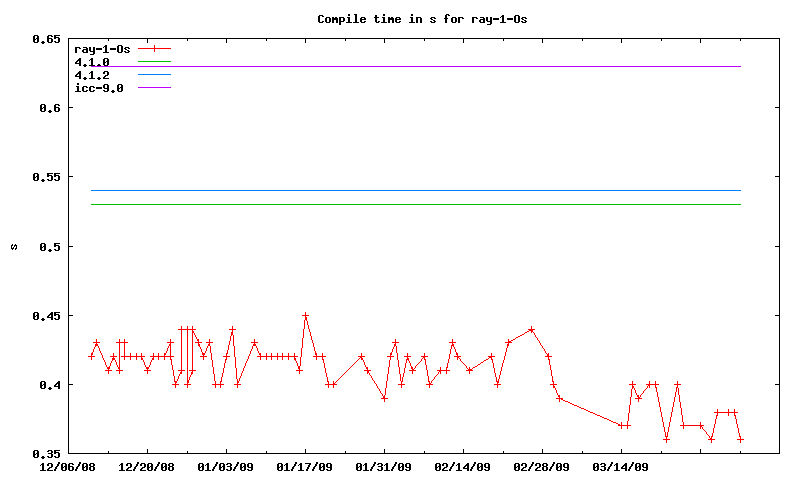Viewport: 800px width, 480px height.
Task: Click the green horizontal line at 0.53
Action: 450,204
